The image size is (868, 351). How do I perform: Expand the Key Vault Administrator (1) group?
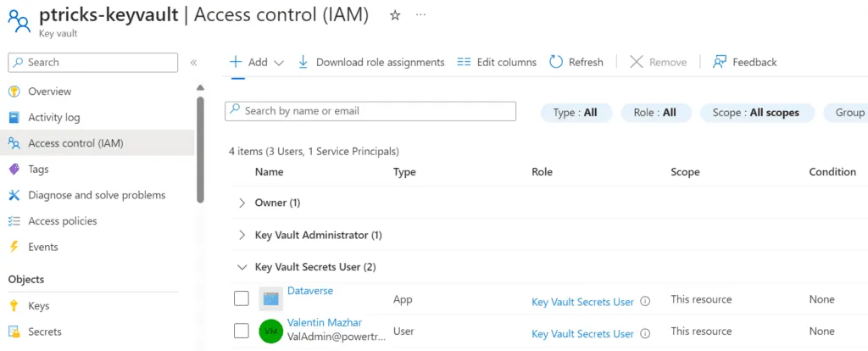242,236
